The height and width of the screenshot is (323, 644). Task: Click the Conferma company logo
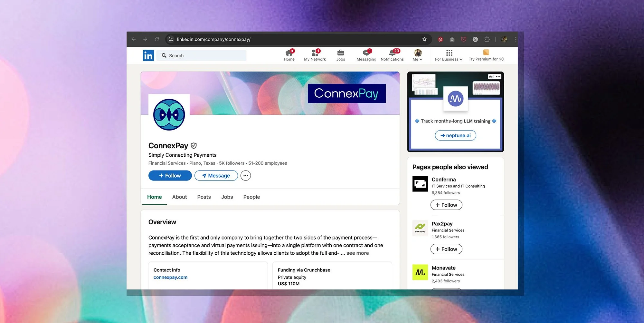(x=420, y=184)
